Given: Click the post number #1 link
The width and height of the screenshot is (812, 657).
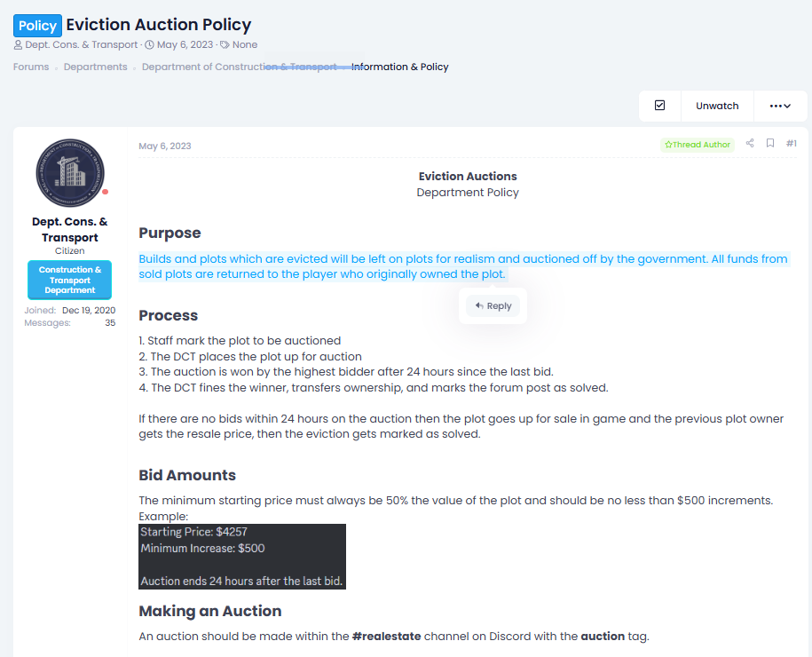Looking at the screenshot, I should (x=792, y=143).
